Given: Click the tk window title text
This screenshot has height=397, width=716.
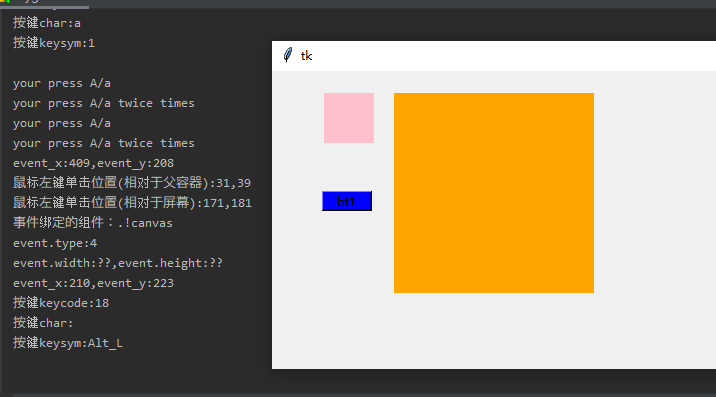Looking at the screenshot, I should point(306,56).
